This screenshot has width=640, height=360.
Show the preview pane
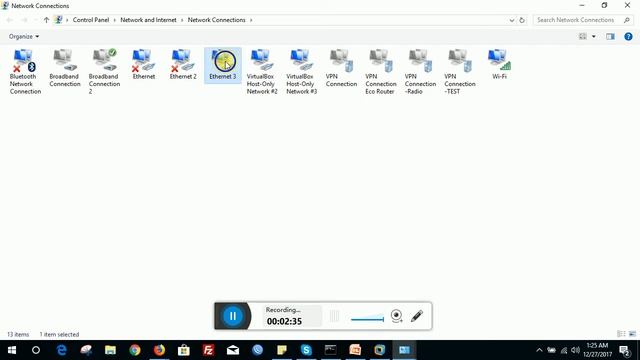pos(610,36)
